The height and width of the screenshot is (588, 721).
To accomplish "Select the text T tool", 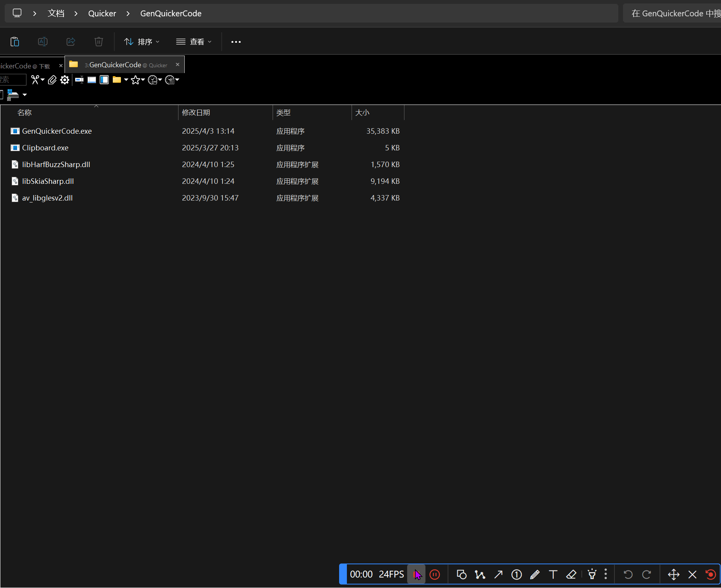I will 553,574.
